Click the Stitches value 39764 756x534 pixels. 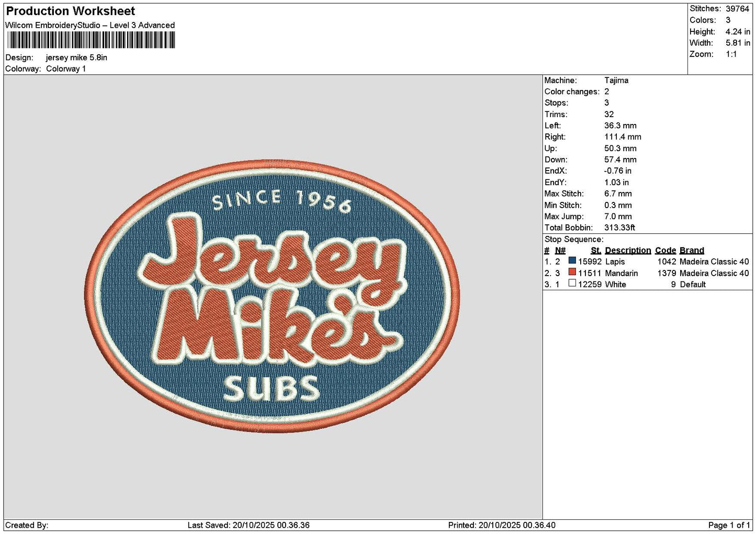click(x=738, y=8)
